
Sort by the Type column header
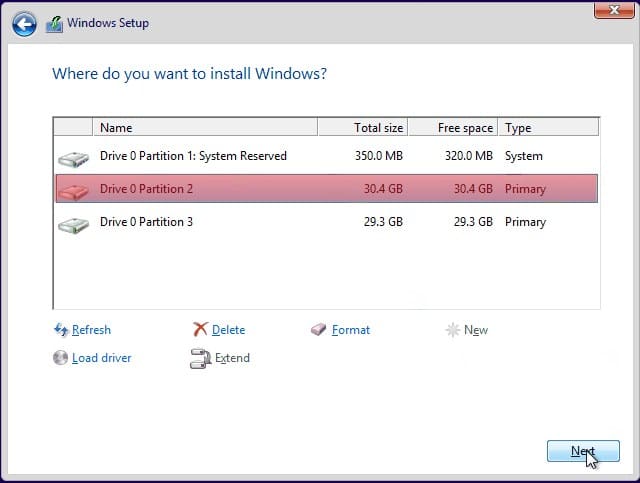[x=549, y=127]
